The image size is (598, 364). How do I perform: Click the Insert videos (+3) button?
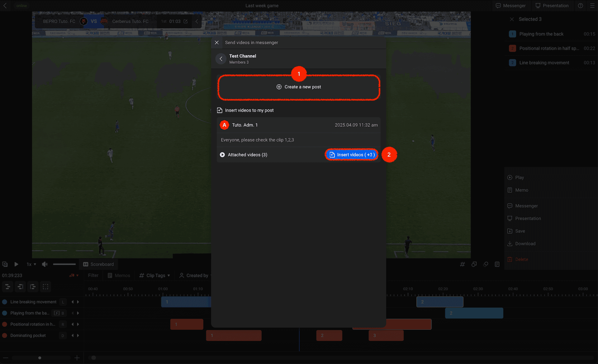[352, 155]
